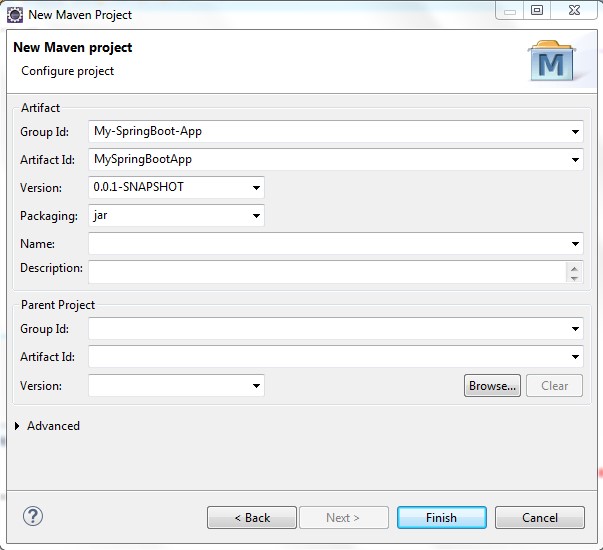Click the help question mark icon
Viewport: 603px width, 550px height.
point(33,516)
